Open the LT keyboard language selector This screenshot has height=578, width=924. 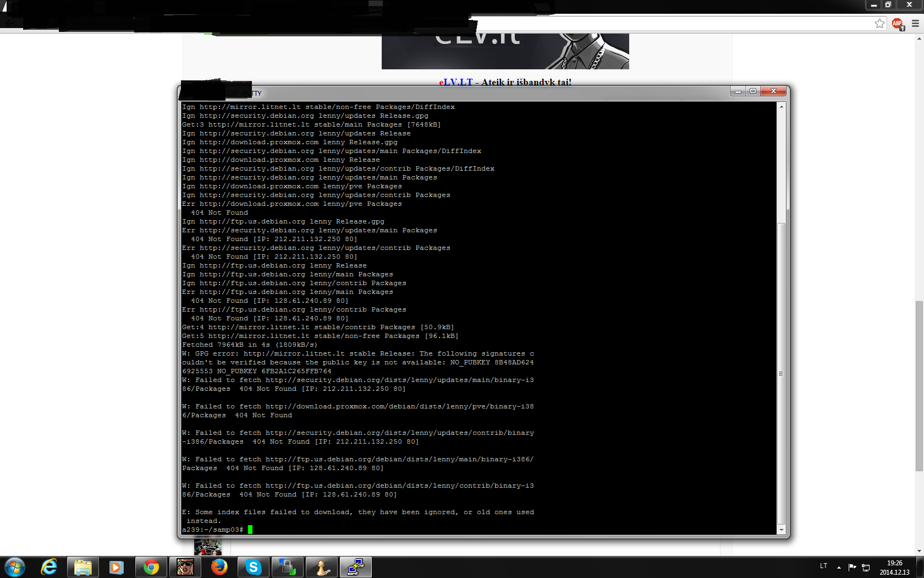(x=823, y=566)
